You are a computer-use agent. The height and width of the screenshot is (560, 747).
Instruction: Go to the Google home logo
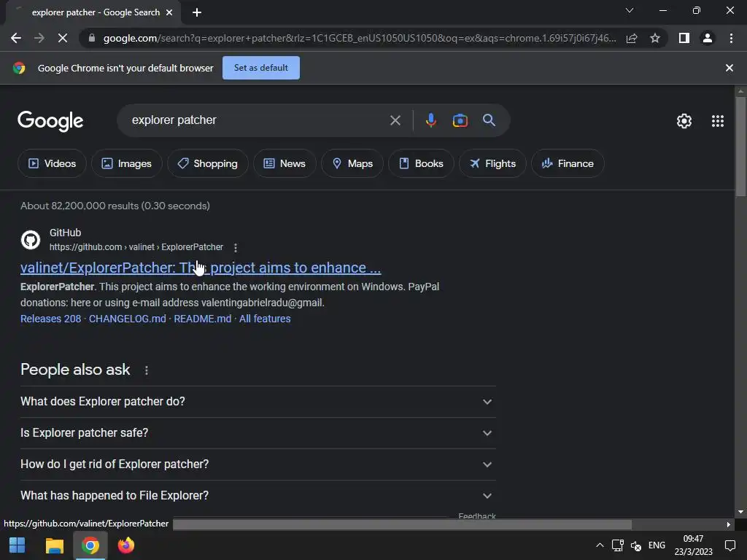(x=50, y=121)
